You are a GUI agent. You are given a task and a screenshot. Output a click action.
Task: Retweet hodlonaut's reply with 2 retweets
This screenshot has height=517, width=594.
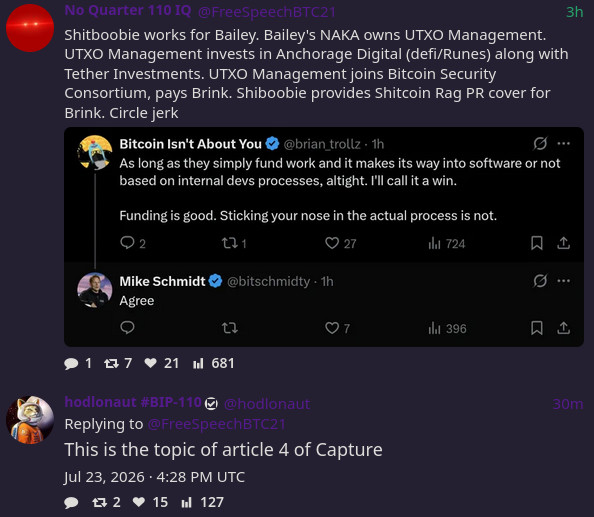[x=99, y=503]
